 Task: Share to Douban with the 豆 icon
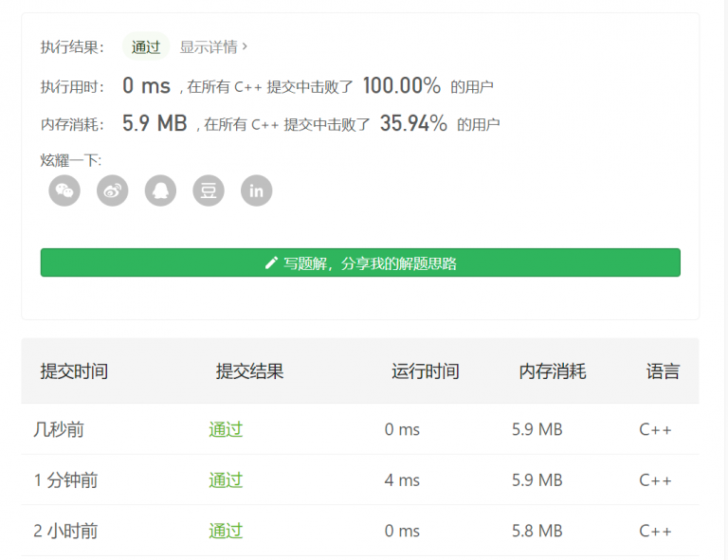point(209,190)
